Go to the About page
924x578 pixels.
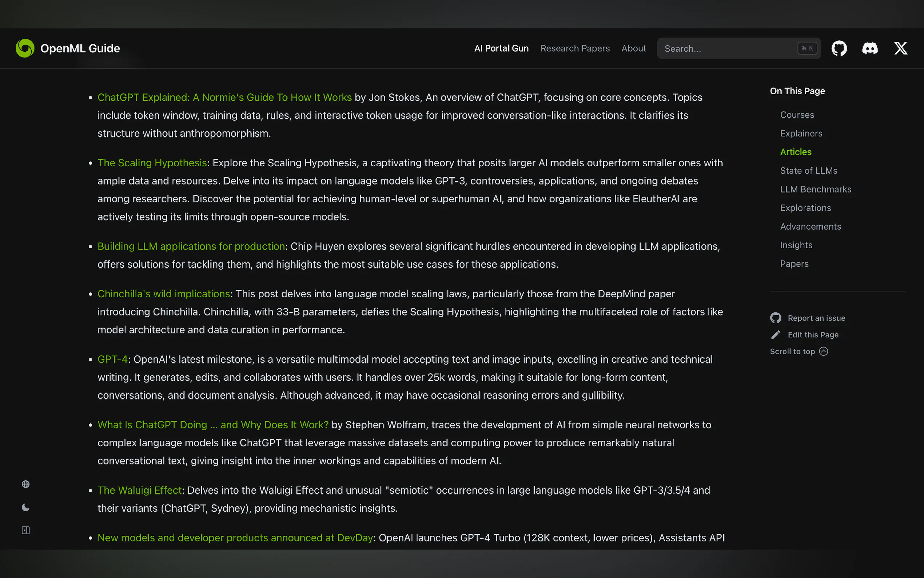click(633, 48)
